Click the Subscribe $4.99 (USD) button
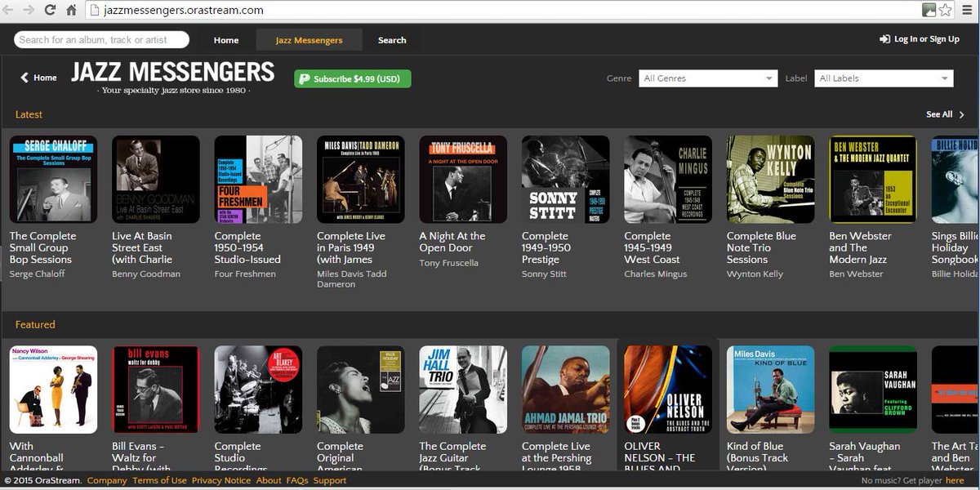Viewport: 980px width, 490px height. pyautogui.click(x=353, y=79)
